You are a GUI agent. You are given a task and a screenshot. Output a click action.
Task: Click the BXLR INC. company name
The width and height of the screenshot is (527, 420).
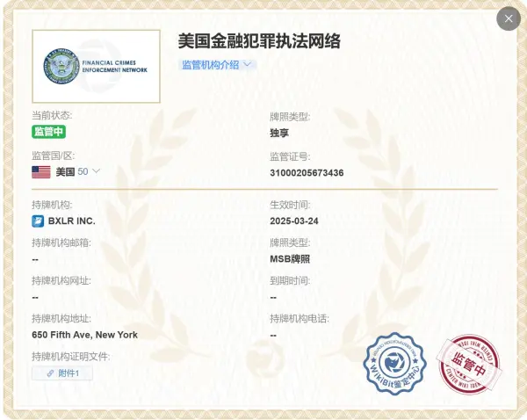[x=72, y=221]
